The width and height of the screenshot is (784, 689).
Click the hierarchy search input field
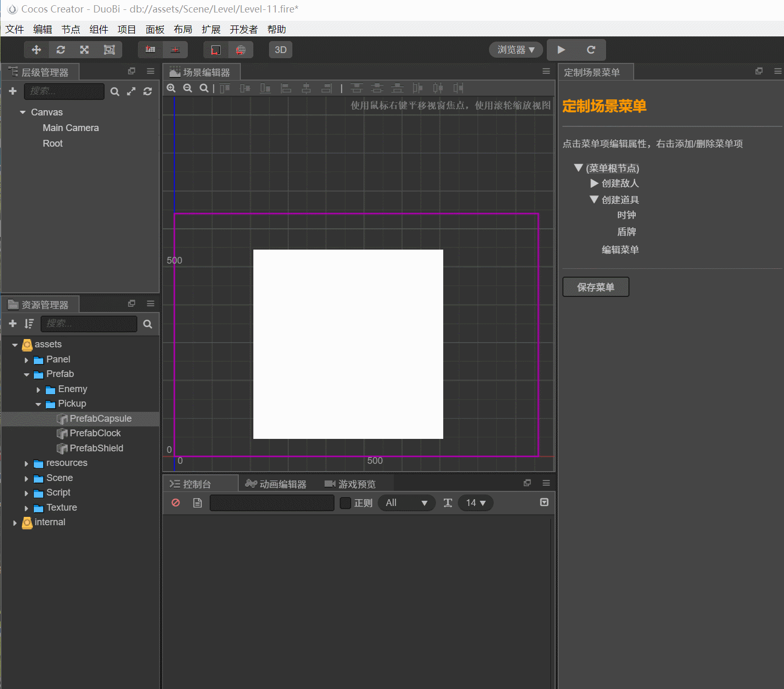(64, 92)
